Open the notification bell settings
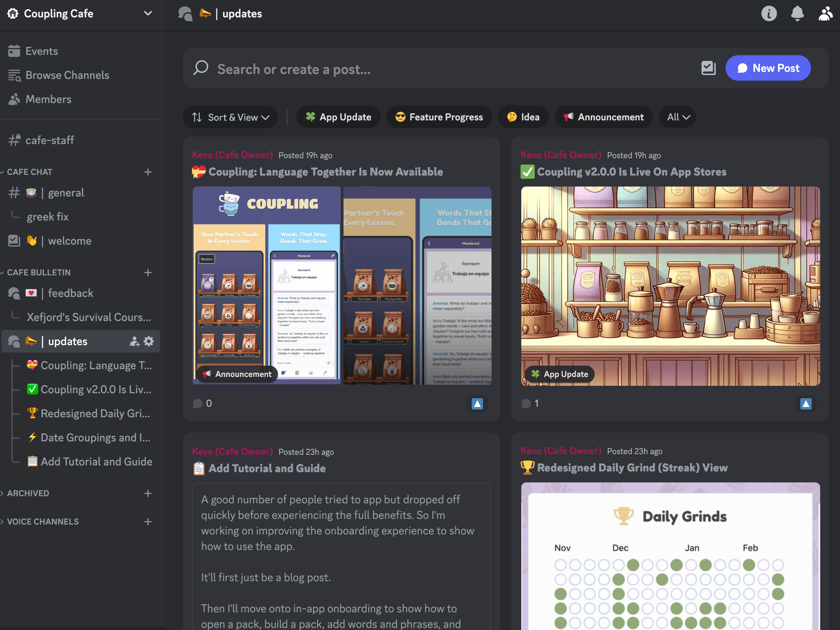 point(797,14)
